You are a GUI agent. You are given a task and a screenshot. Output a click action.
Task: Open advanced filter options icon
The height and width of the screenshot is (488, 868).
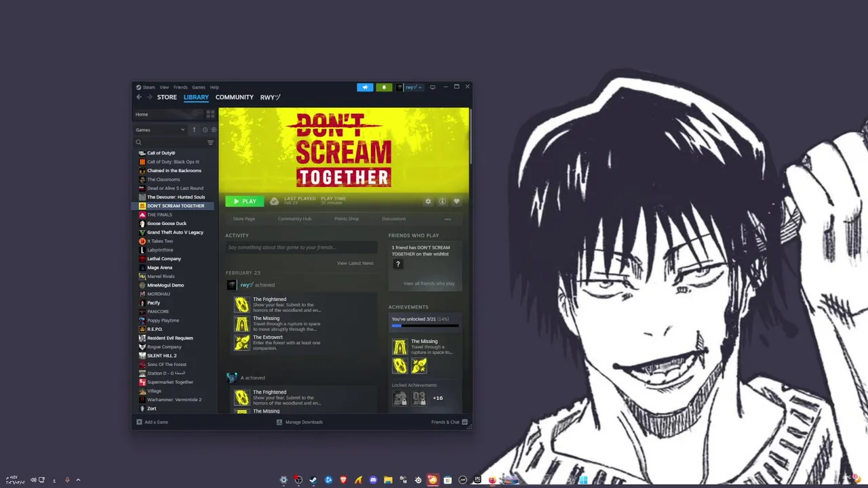210,142
